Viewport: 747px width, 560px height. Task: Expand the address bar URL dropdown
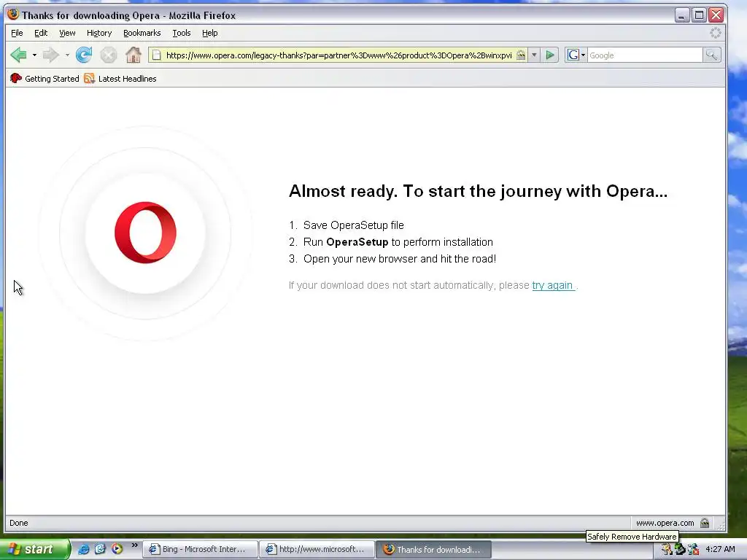534,55
